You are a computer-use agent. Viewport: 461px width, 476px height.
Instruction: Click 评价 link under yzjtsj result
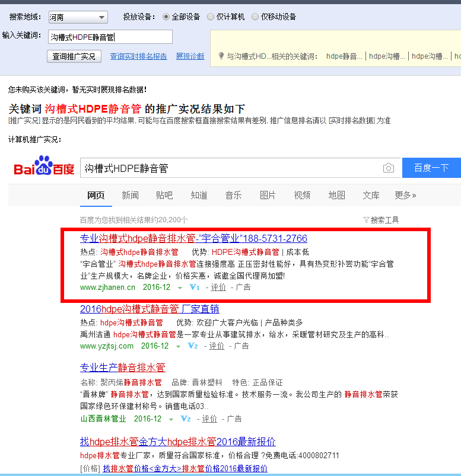click(x=217, y=346)
